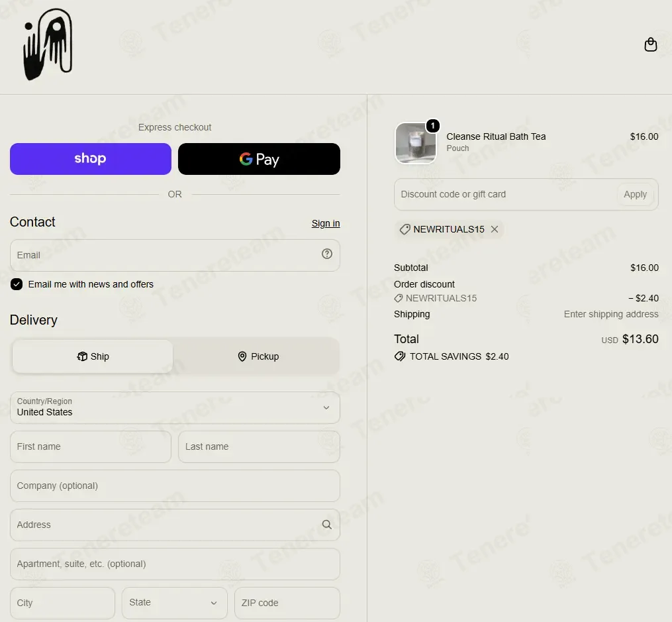Open the State dropdown
The width and height of the screenshot is (672, 622).
(174, 603)
